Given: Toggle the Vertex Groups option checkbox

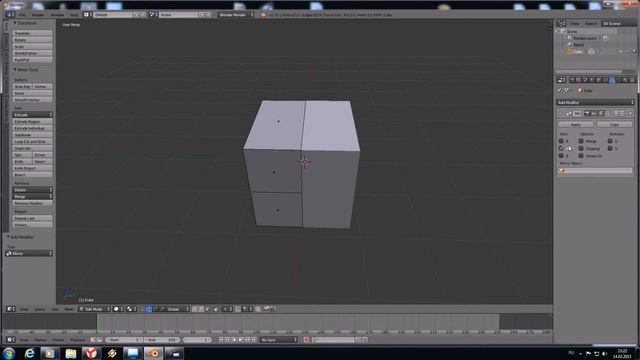Looking at the screenshot, I should tap(581, 156).
